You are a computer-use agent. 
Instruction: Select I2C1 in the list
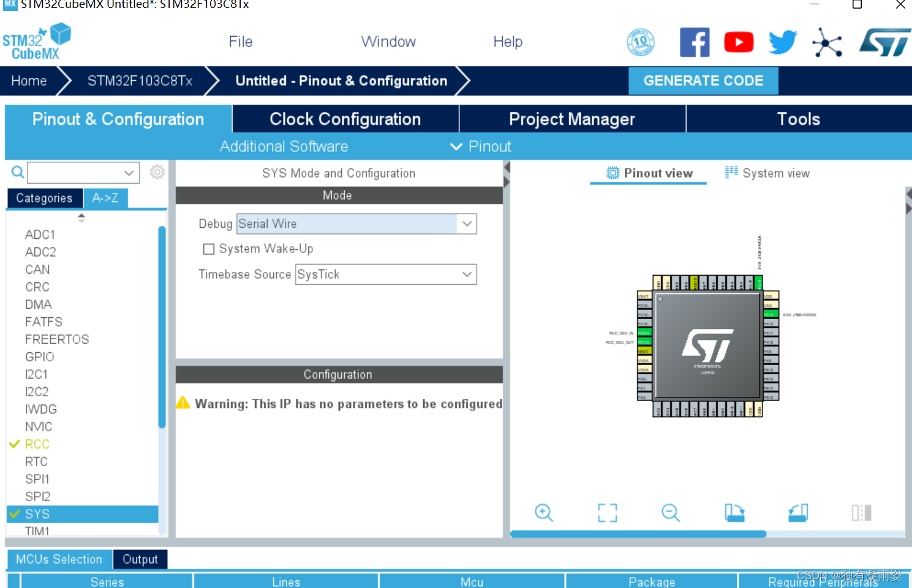pos(36,374)
